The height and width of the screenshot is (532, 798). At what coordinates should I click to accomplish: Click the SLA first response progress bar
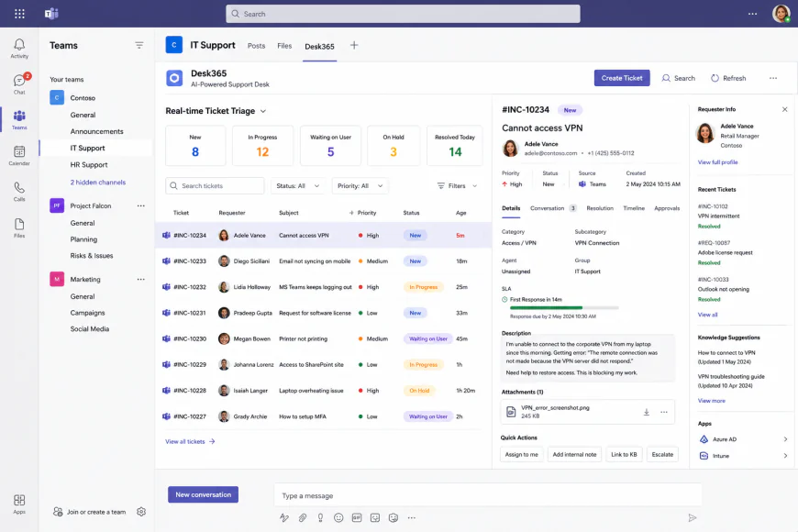[564, 308]
